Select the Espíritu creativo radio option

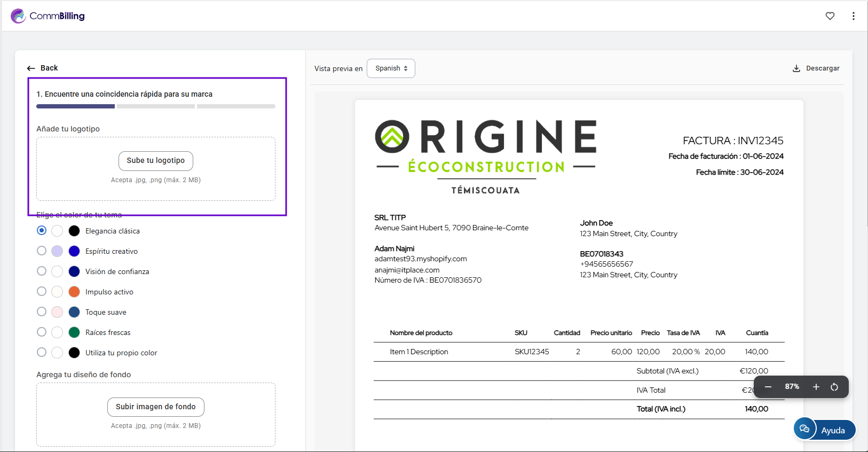42,251
